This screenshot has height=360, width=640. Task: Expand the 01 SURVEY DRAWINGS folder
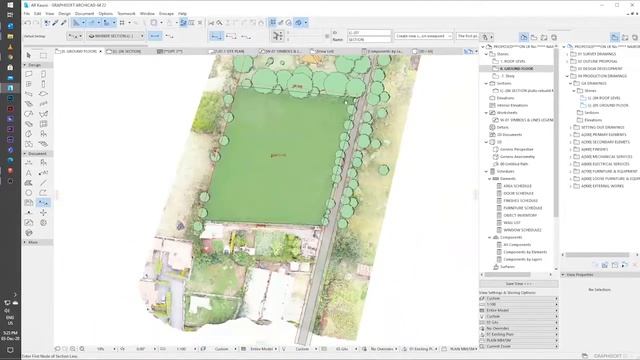pos(567,54)
